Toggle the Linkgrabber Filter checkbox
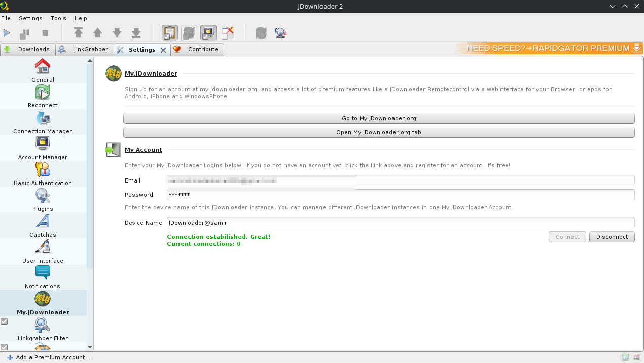 (x=4, y=321)
